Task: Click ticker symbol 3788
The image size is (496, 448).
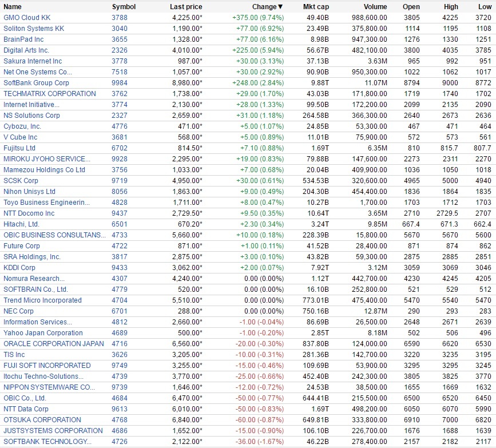Action: (x=120, y=18)
